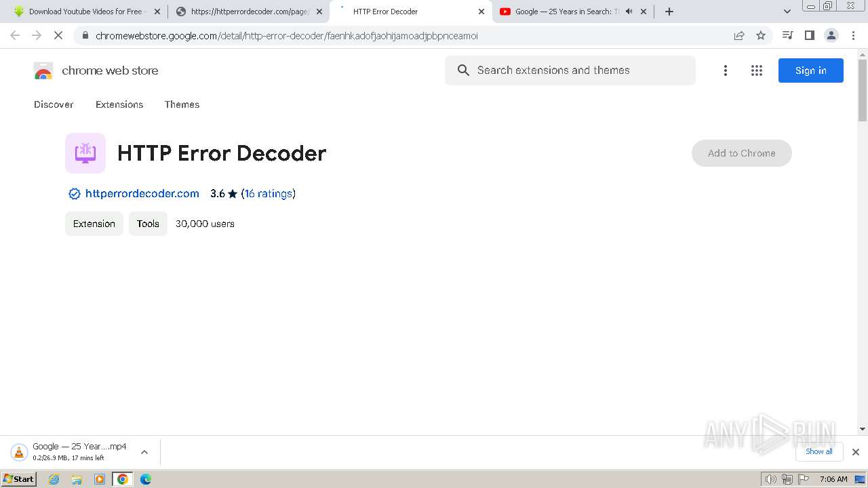Open the Discover section

(x=54, y=104)
